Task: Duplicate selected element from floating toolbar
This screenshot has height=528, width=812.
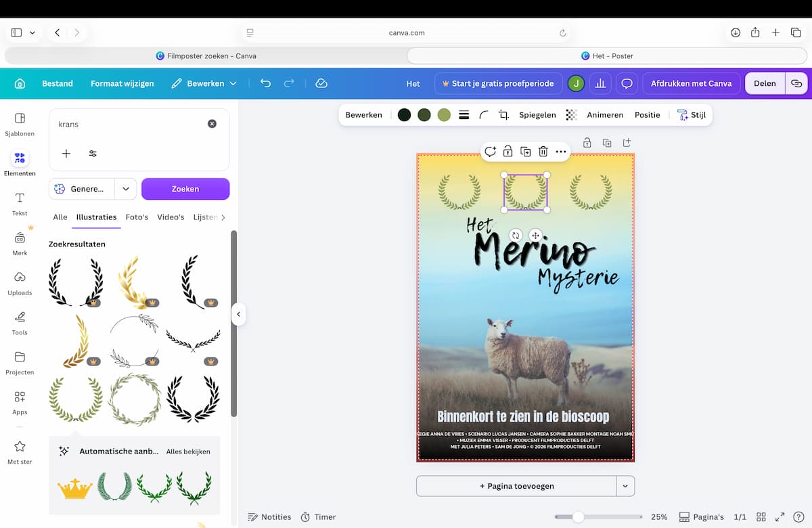Action: click(x=525, y=152)
